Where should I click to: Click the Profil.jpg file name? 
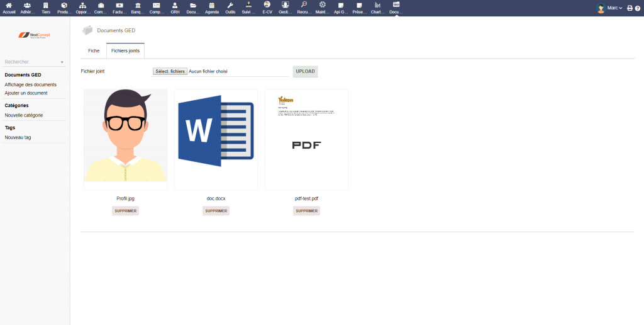[125, 198]
